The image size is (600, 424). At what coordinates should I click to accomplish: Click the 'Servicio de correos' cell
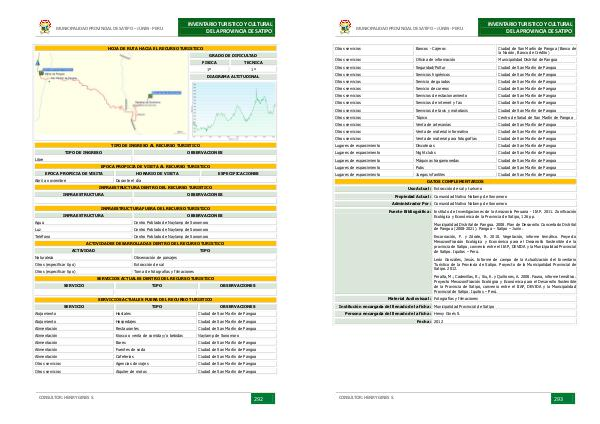(455, 88)
